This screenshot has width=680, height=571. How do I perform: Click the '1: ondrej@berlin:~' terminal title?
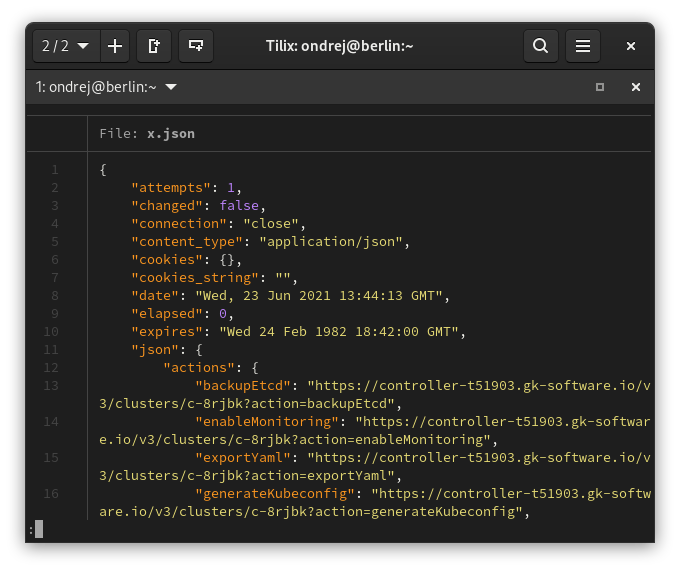click(96, 87)
